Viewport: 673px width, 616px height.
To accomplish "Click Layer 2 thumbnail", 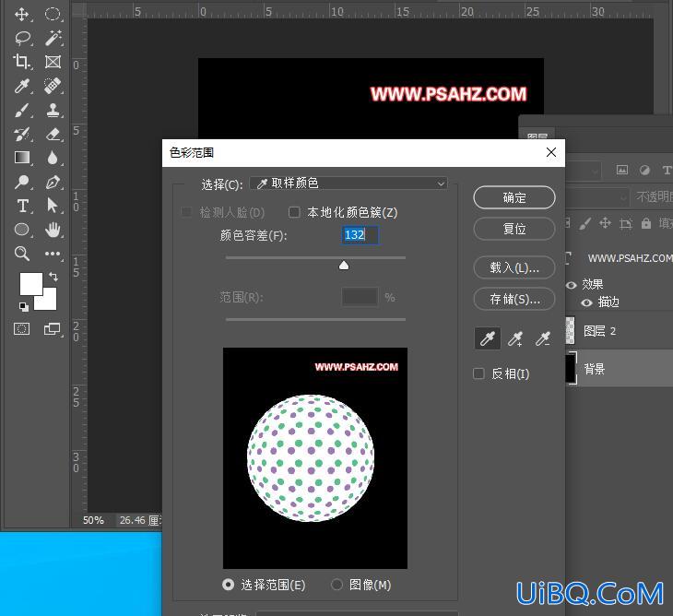I will (570, 330).
